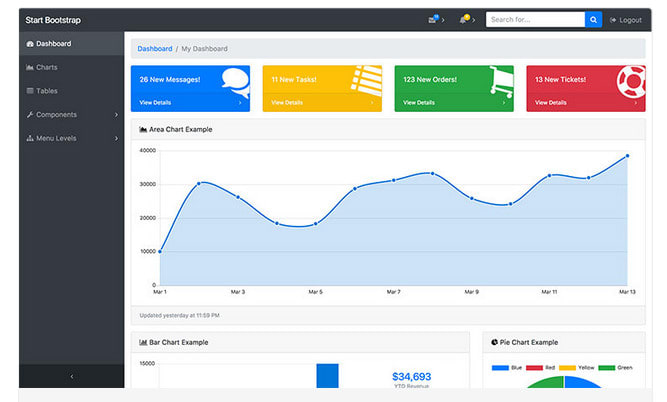The height and width of the screenshot is (402, 667).
Task: Click the 123 New Orders! card text
Action: click(x=430, y=80)
